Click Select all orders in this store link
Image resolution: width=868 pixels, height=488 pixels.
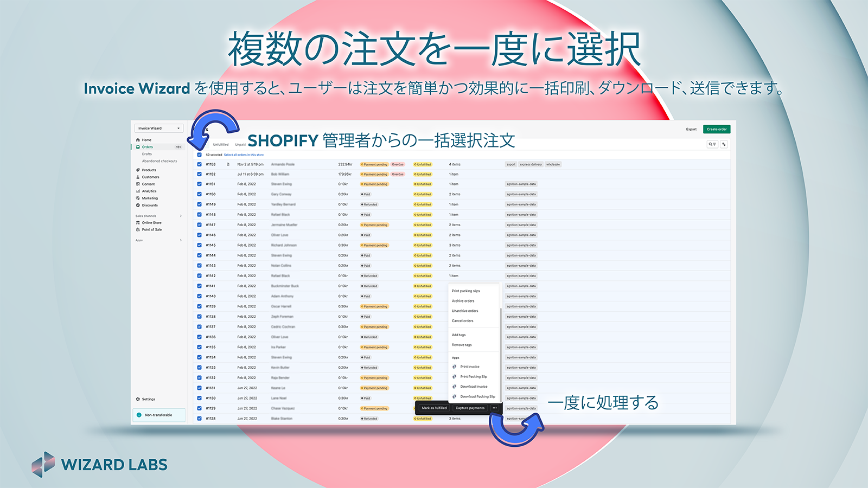point(244,155)
